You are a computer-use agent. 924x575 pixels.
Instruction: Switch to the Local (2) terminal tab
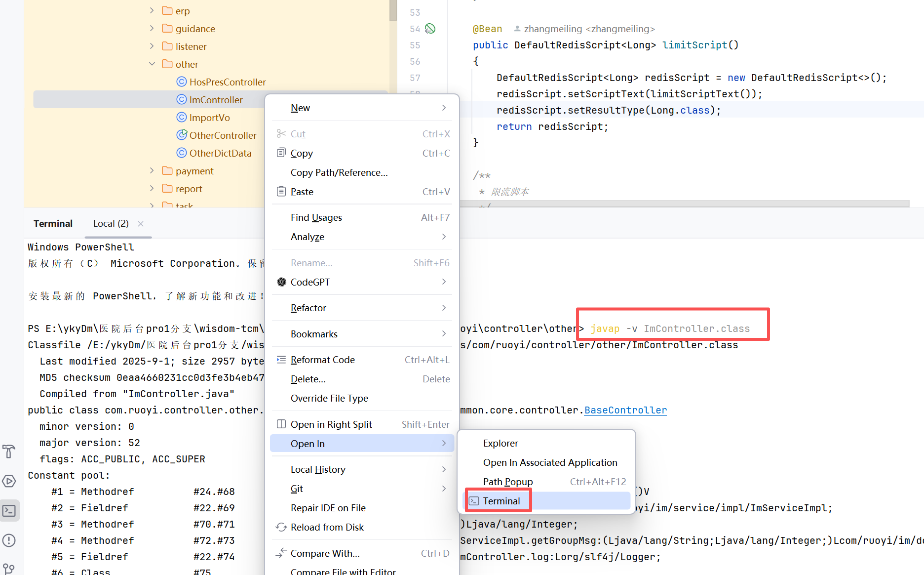coord(111,224)
